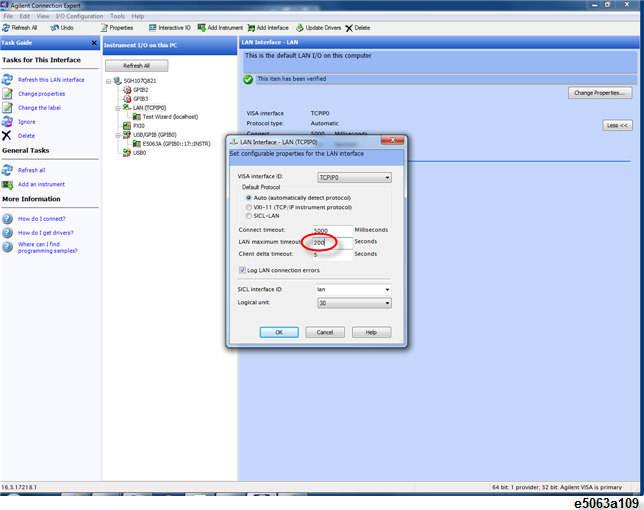Click the Less << button
644x510 pixels.
[x=617, y=125]
